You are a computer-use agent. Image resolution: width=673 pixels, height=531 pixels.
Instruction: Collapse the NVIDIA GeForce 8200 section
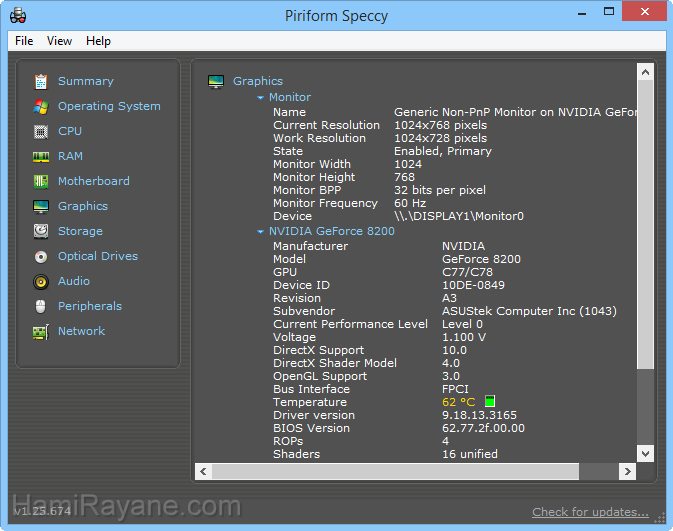click(x=260, y=232)
